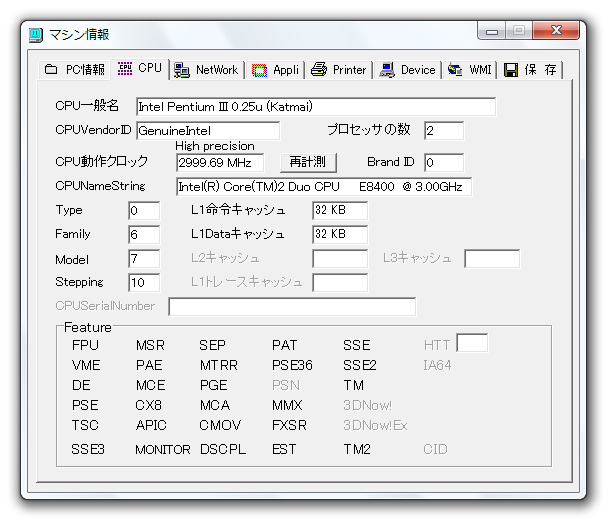
Task: Click the window icon on the Appli tab
Action: point(259,70)
